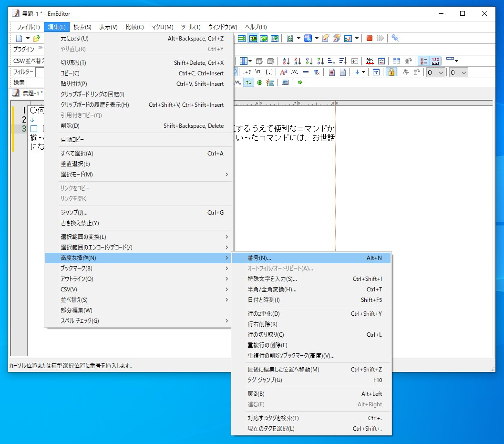Click the negative filter minus bar icon
Viewport: 504px width, 444px height.
pos(306,72)
